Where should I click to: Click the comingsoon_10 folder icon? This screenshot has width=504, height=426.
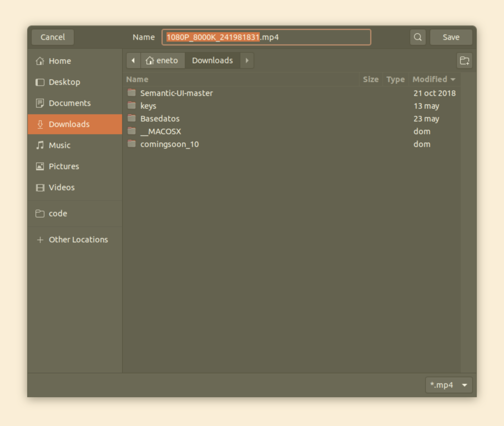pyautogui.click(x=132, y=144)
